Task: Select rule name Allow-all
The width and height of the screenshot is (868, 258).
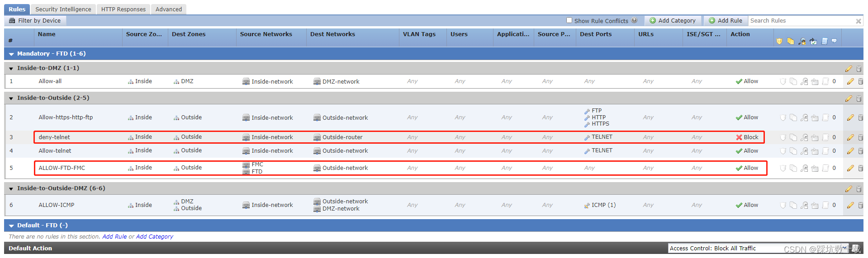Action: [x=50, y=81]
